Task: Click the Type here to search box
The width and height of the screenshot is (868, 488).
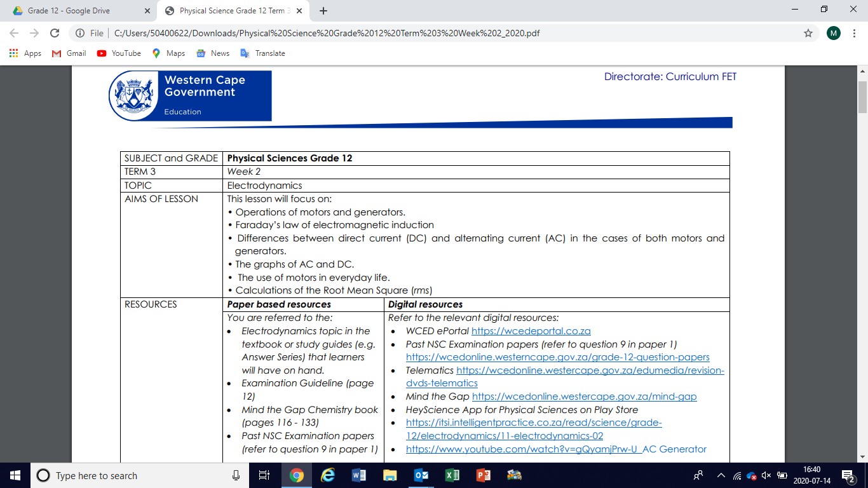Action: point(140,475)
